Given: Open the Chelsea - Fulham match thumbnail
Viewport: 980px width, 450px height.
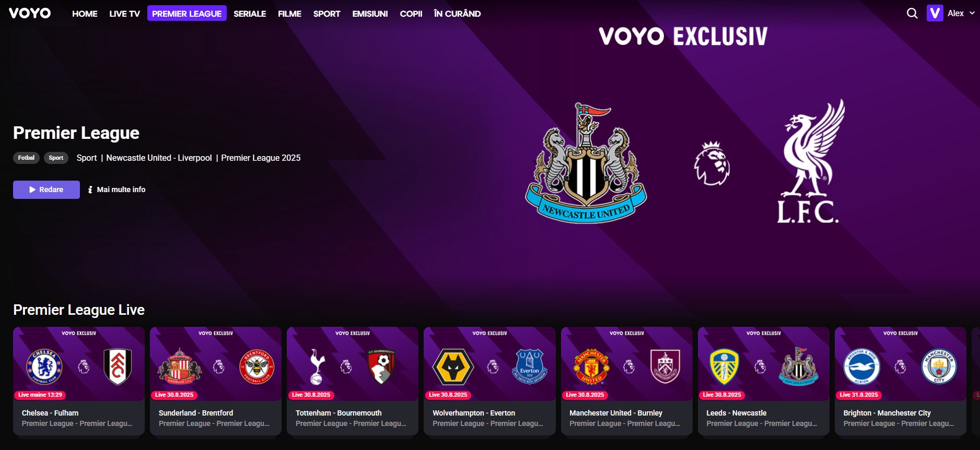Looking at the screenshot, I should pyautogui.click(x=79, y=364).
